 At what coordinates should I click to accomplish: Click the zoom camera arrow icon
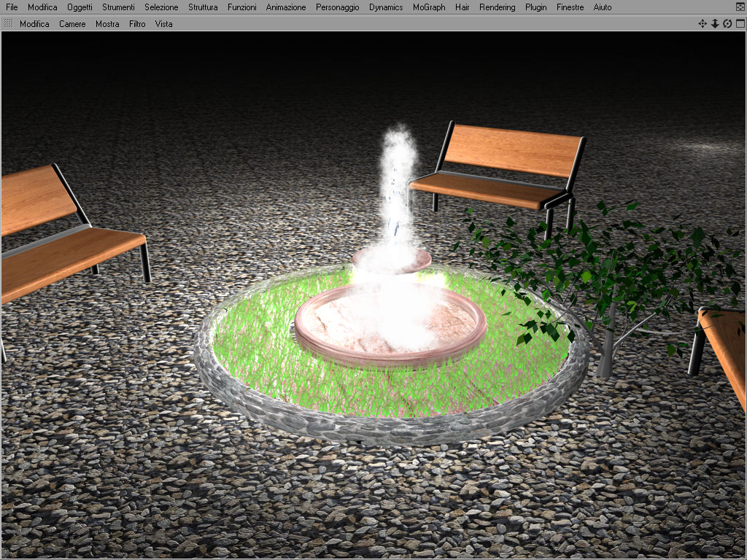(x=715, y=24)
